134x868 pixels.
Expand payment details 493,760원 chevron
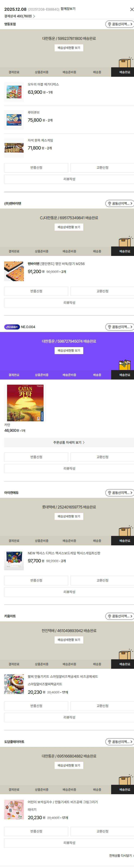(34, 16)
